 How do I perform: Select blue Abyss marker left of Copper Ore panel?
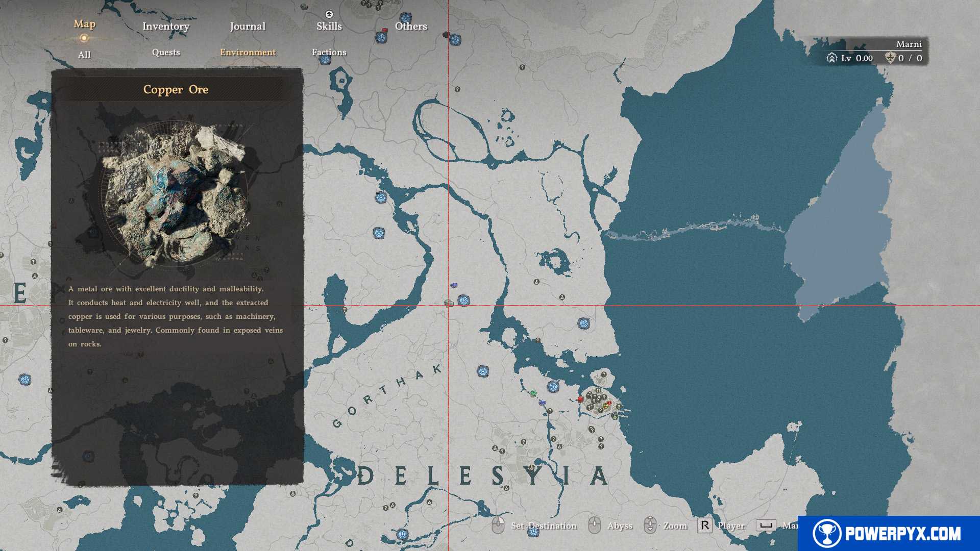pos(24,380)
